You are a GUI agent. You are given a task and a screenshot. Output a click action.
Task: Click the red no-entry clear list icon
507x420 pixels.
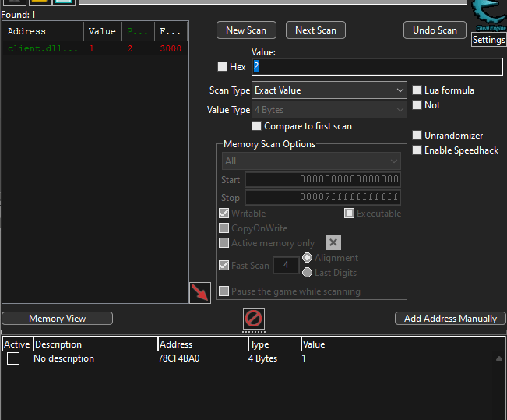click(x=254, y=319)
